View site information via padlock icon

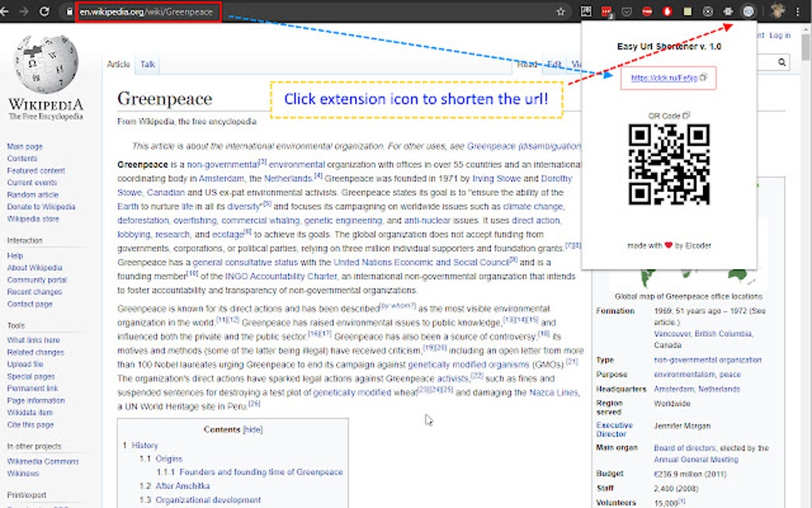69,13
